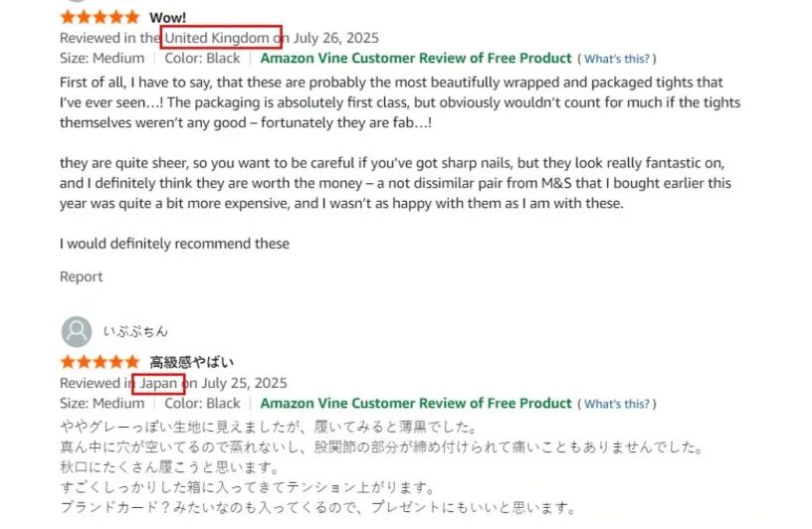Click "Size: Medium" in the UK review

(x=101, y=58)
